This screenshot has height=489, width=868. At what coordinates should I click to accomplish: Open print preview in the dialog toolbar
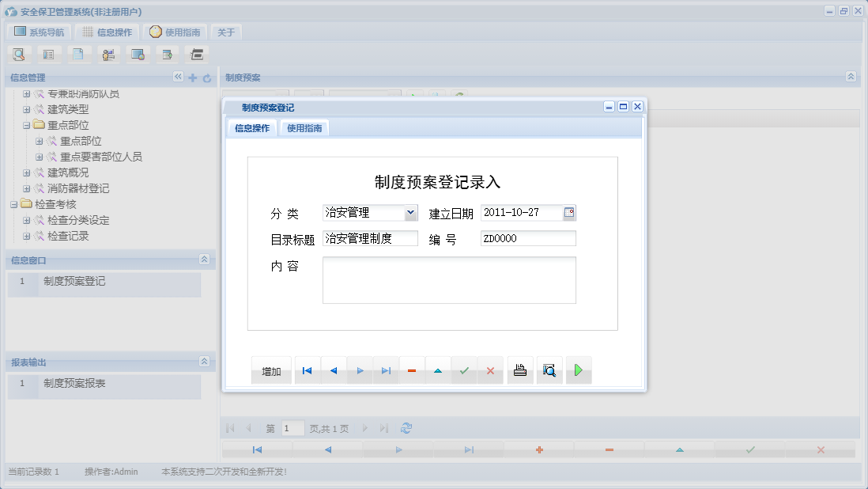click(x=549, y=370)
